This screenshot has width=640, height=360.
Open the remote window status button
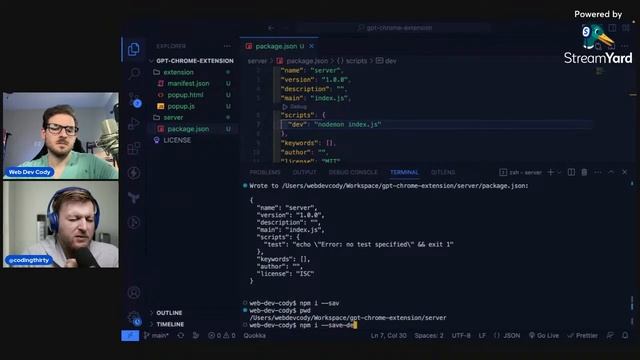(130, 336)
